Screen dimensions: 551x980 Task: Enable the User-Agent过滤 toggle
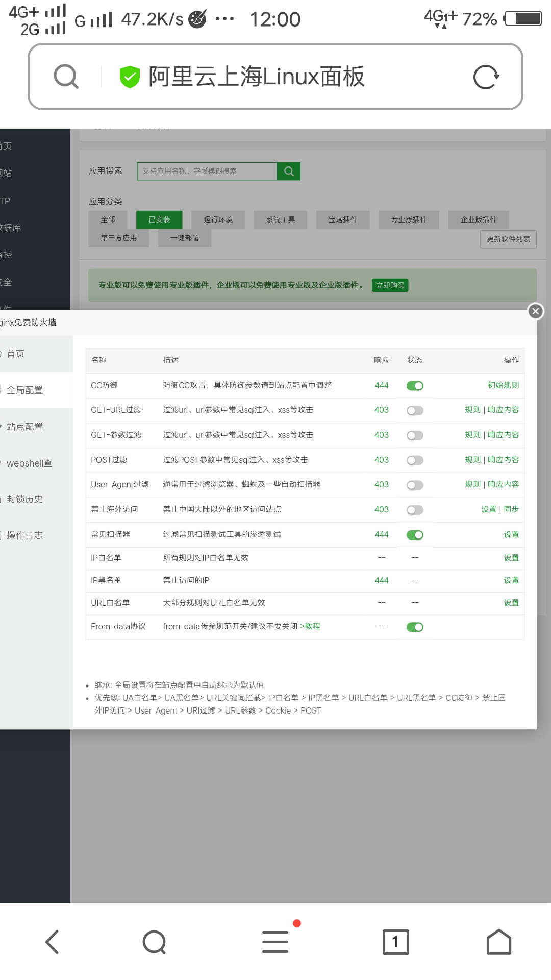click(415, 485)
